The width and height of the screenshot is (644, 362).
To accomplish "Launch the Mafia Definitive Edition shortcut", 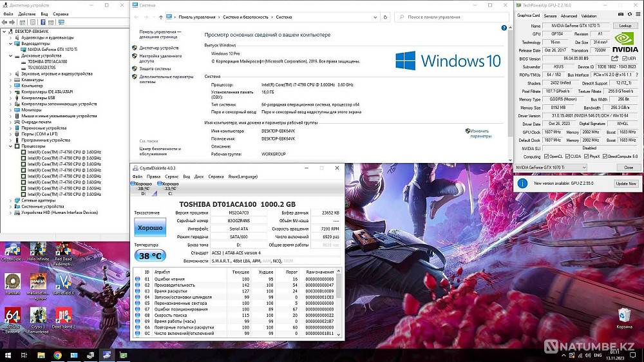I will 38,287.
